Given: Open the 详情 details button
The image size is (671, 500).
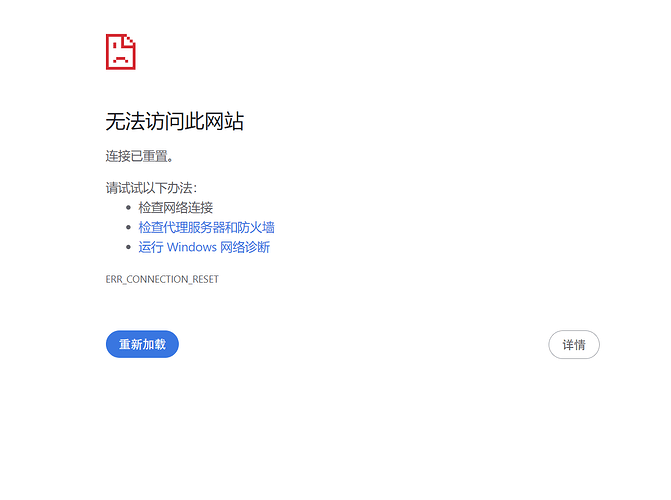Looking at the screenshot, I should coord(574,345).
